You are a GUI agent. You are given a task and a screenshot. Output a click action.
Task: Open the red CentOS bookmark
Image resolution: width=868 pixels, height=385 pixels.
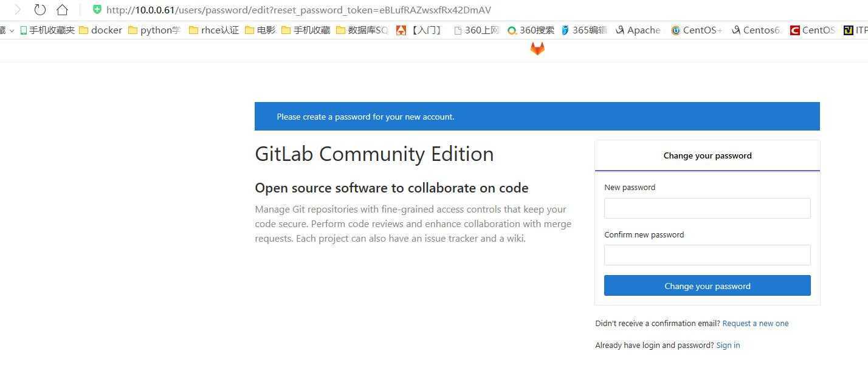point(813,30)
